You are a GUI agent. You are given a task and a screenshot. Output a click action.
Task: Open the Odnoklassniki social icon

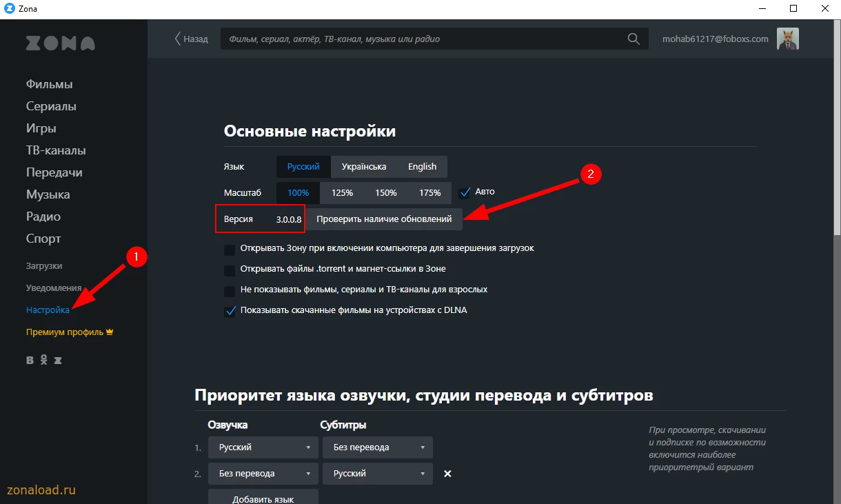point(43,360)
